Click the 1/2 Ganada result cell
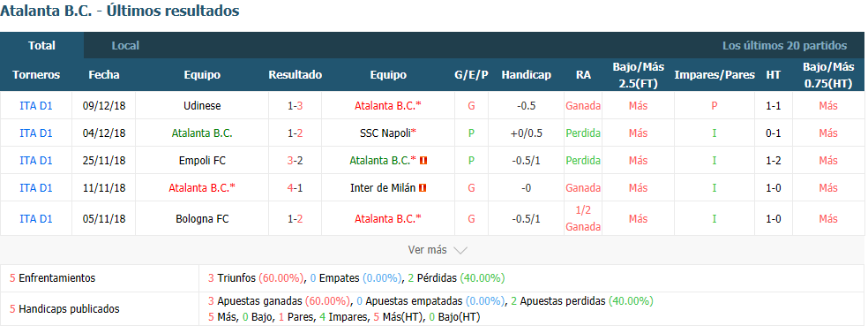Screen dimensions: 868x326 point(583,218)
